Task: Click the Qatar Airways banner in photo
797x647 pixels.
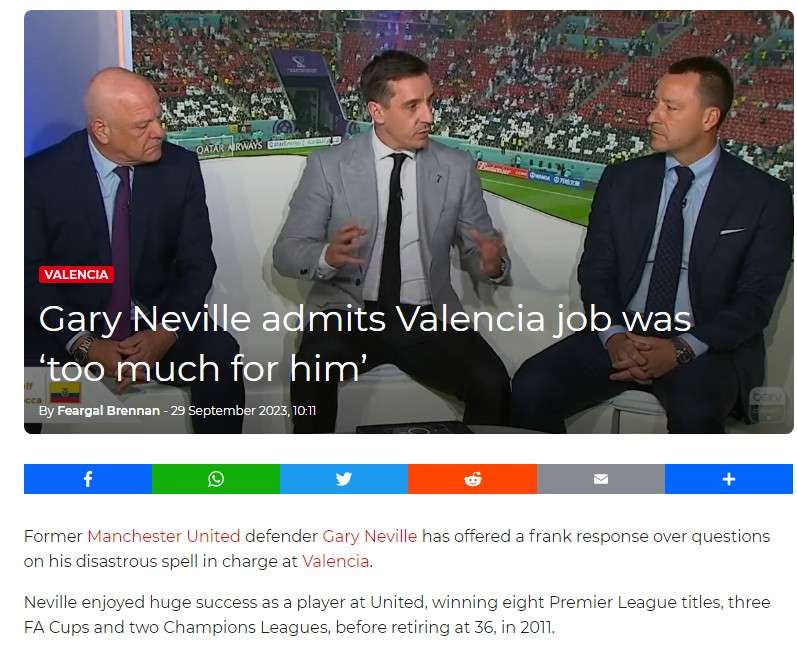Action: coord(229,147)
